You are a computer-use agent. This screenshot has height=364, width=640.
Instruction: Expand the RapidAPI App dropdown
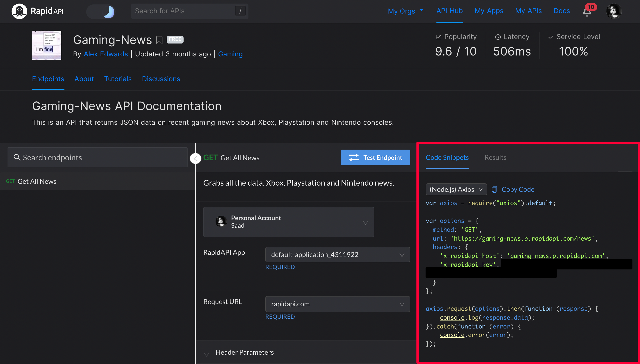(x=337, y=255)
